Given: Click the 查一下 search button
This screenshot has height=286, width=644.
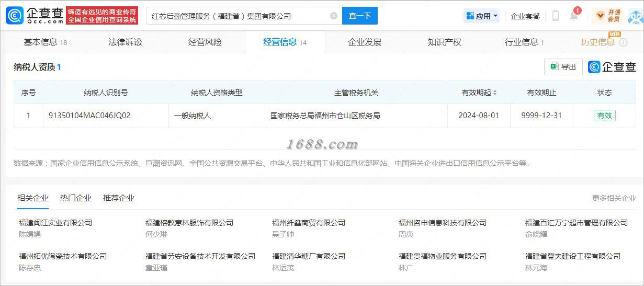Looking at the screenshot, I should click(x=360, y=16).
